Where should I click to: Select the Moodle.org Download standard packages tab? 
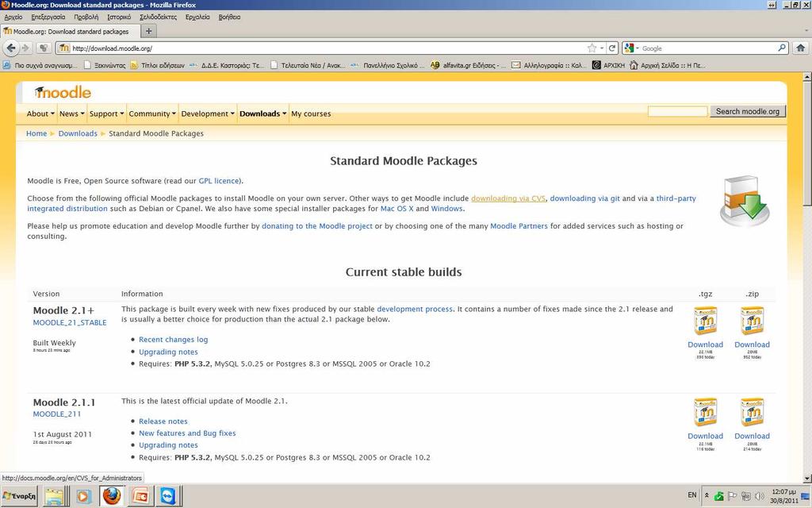pos(70,31)
